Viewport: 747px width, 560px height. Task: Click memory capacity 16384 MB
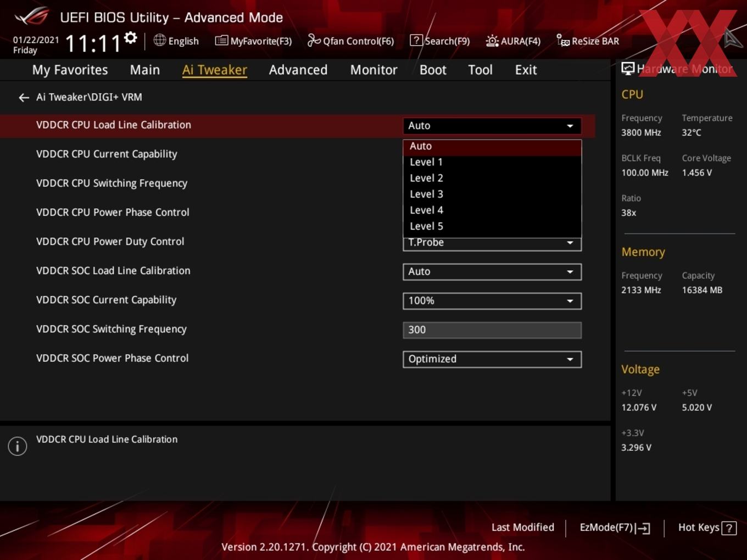tap(702, 290)
